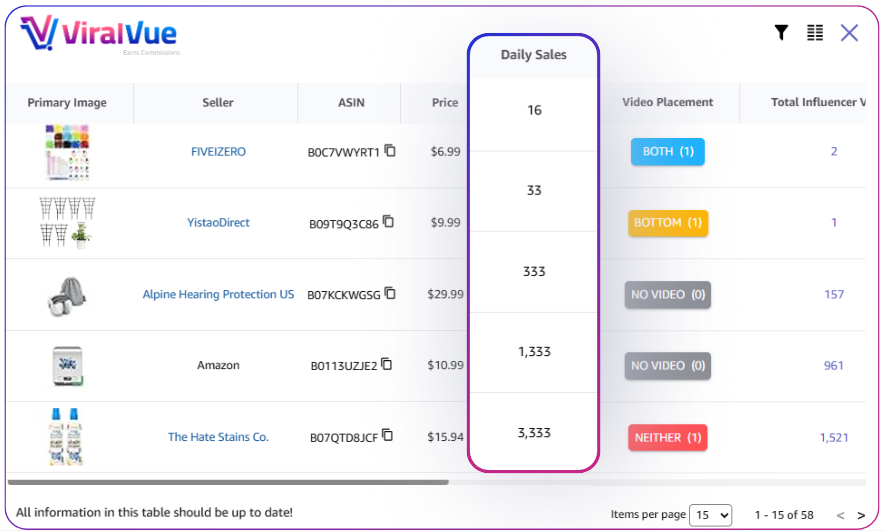Click the ViralVue logo
Viewport: 884px width, 531px height.
pyautogui.click(x=99, y=33)
